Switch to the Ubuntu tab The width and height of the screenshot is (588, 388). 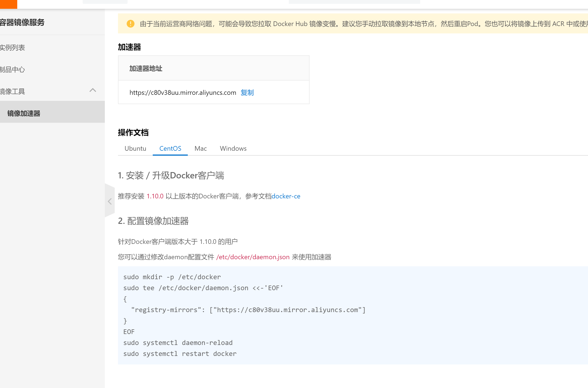tap(135, 148)
